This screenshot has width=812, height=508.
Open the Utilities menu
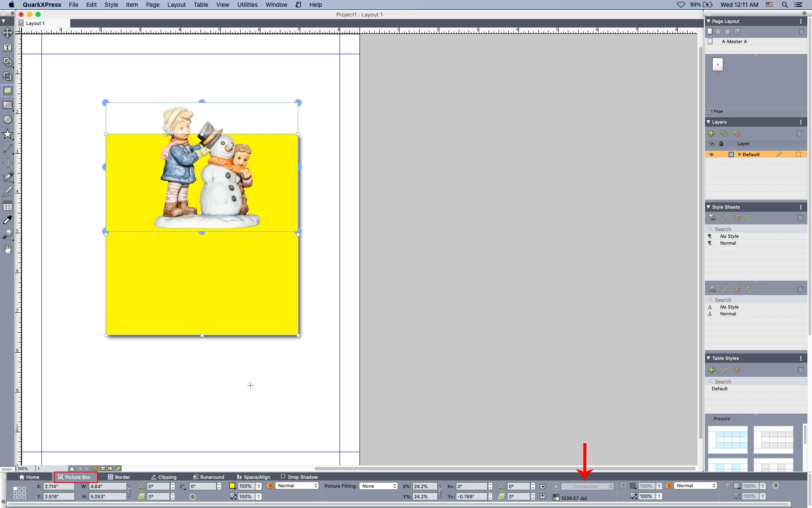(x=247, y=5)
